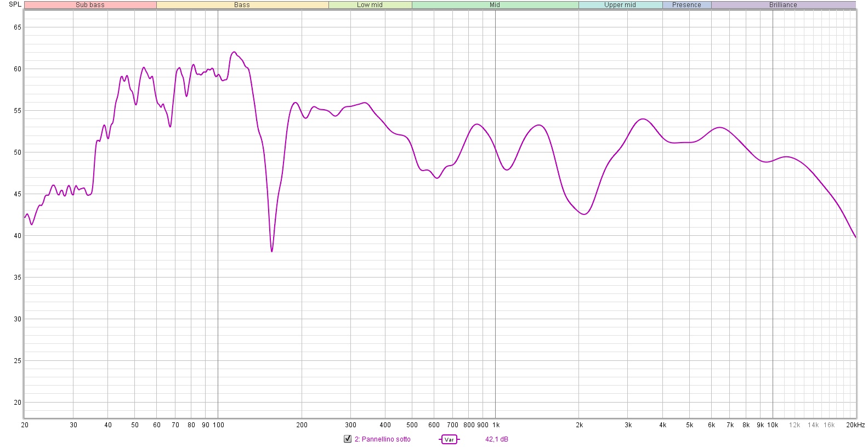868x447 pixels.
Task: Click the 60 dB vertical axis tick label
Action: (x=18, y=69)
